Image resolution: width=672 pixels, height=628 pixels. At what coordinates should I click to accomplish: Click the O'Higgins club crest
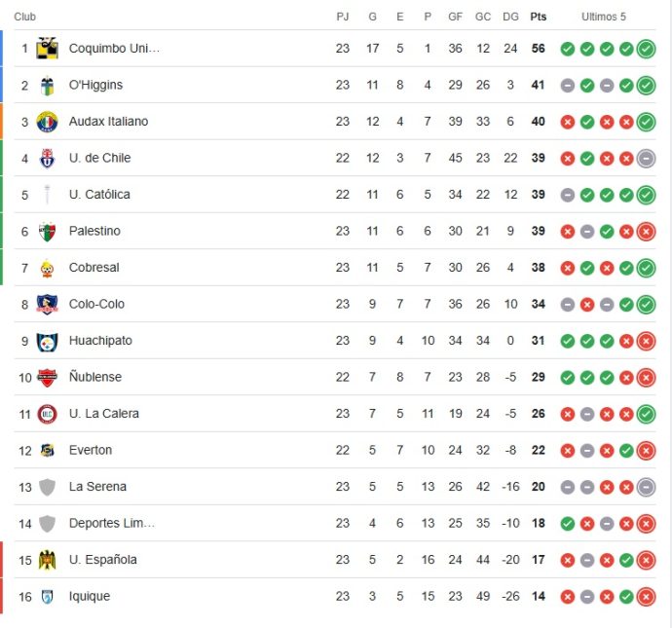47,86
